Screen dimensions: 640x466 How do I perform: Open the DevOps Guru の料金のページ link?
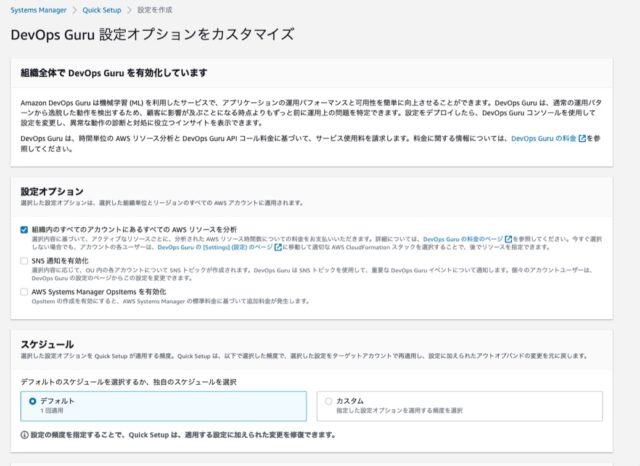point(463,239)
